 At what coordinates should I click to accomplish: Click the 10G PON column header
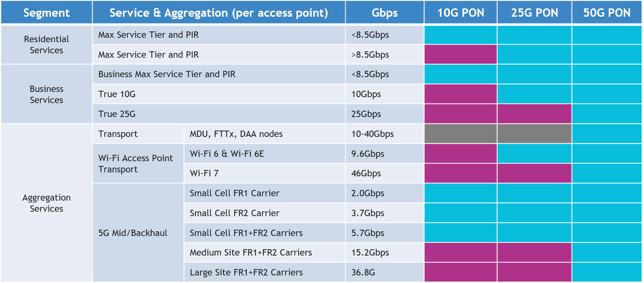click(461, 12)
